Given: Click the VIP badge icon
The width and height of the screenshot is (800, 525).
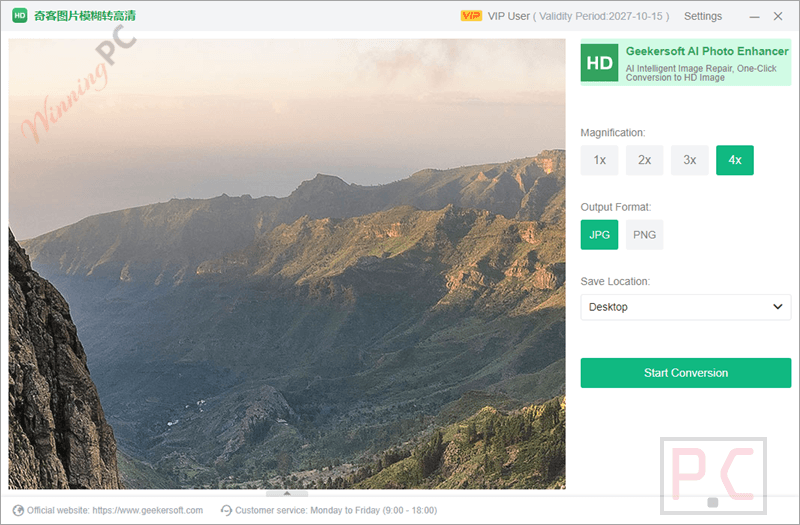Looking at the screenshot, I should (471, 16).
